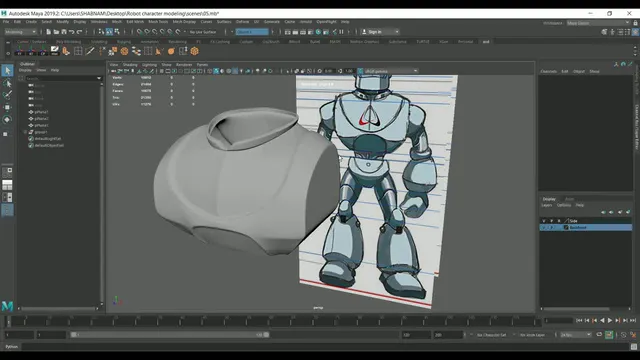Screen dimensions: 640x360
Task: Click the last orange sphere shelf icon
Action: 195,51
